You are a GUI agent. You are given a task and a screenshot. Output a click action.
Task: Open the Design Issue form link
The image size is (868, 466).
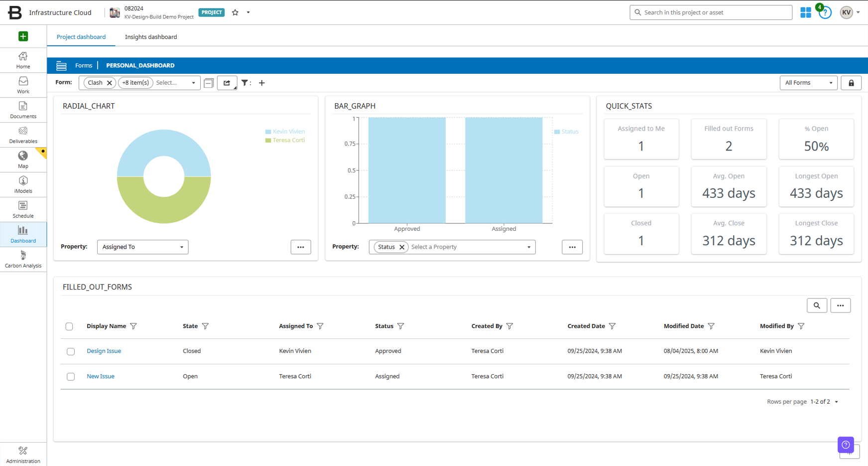(104, 351)
